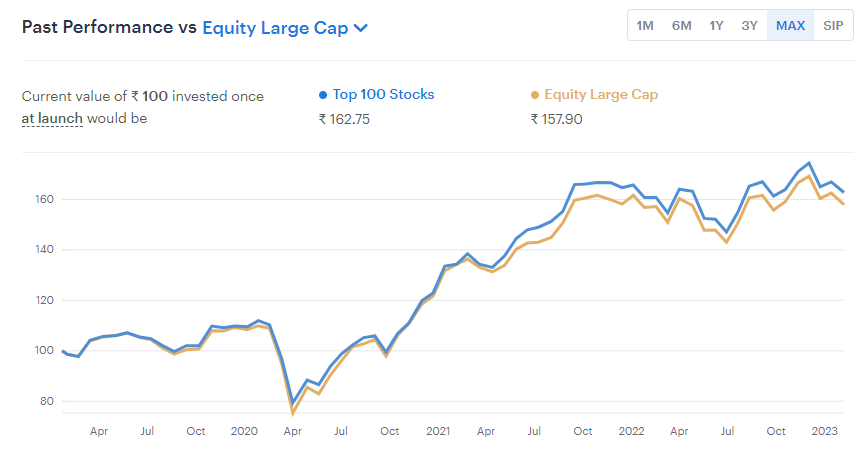Screen dimensions: 866x454
Task: Click the orange Equity Large Cap legend dot
Action: pos(535,95)
